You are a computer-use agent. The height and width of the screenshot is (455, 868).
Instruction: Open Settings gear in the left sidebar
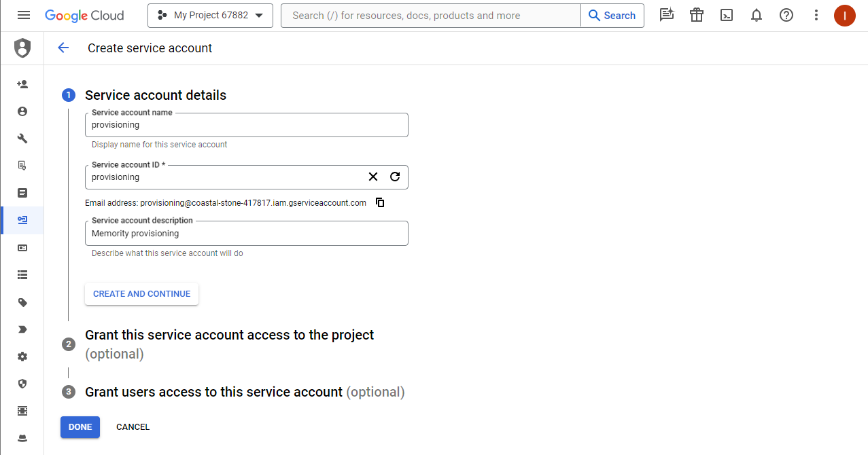click(x=22, y=357)
